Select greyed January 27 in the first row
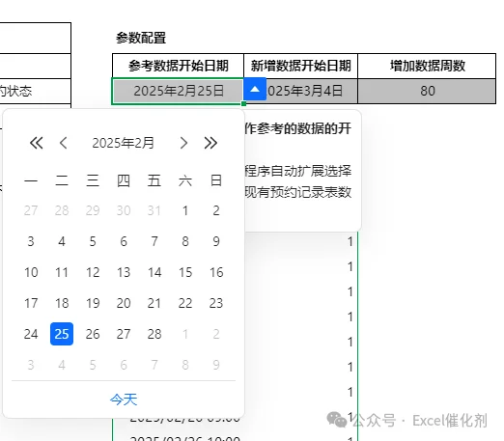504x441 pixels. click(x=31, y=210)
